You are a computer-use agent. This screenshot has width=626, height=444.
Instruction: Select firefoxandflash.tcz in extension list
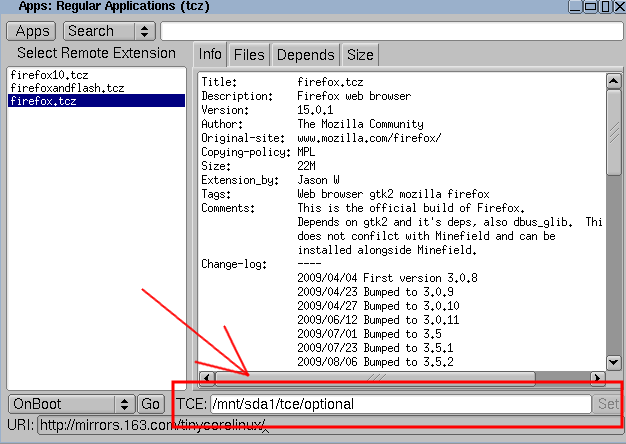point(96,88)
